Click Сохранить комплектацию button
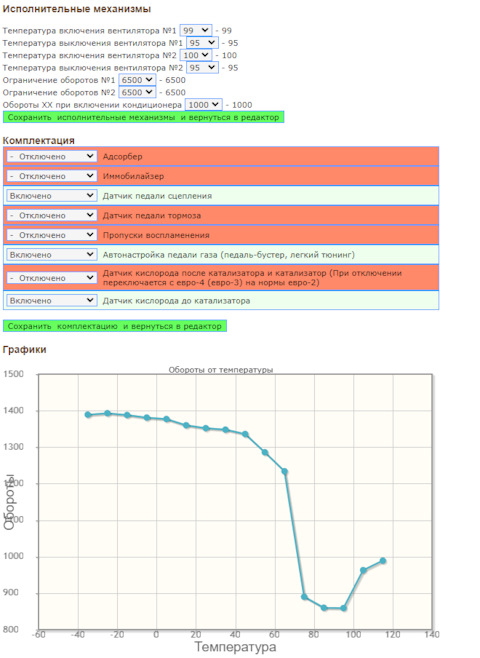480x658 pixels. coord(115,326)
